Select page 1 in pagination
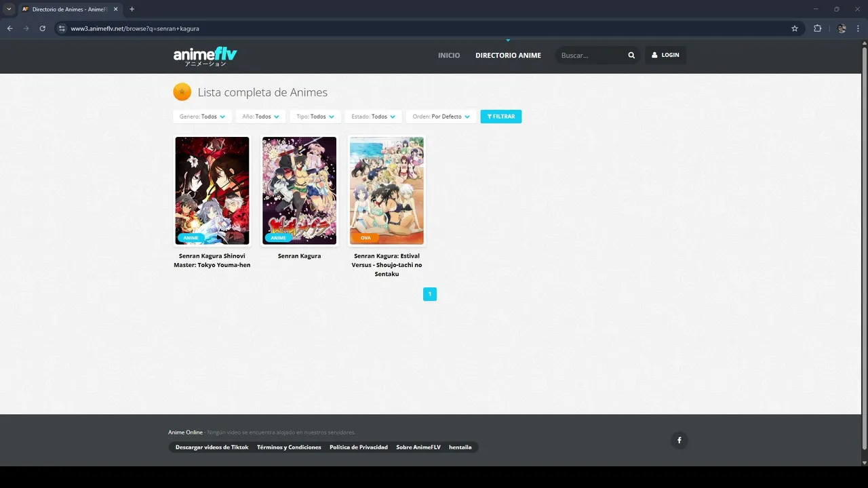 [x=430, y=294]
